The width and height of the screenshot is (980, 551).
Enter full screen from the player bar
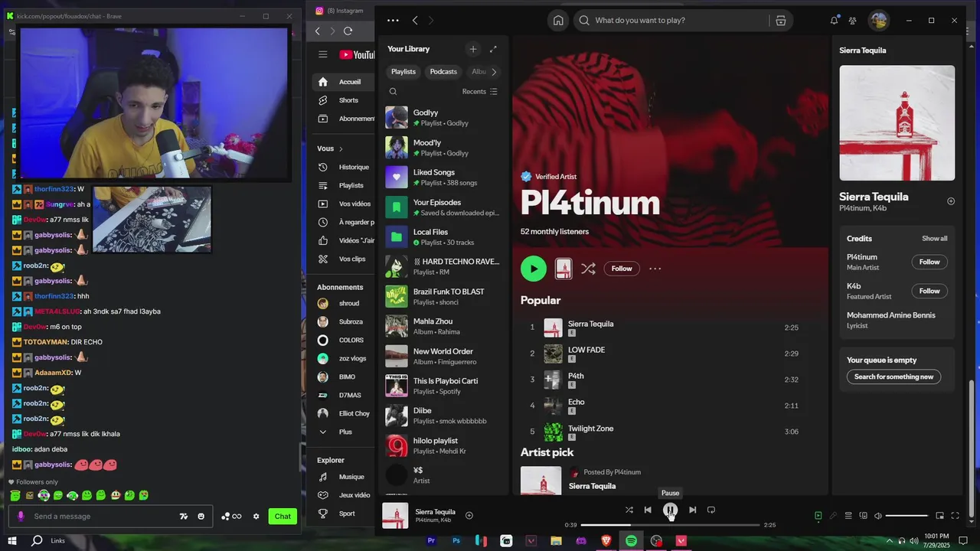955,516
